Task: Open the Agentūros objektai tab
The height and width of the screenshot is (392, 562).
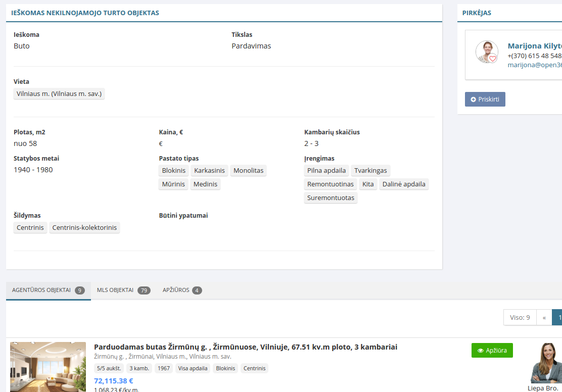Action: [48, 290]
